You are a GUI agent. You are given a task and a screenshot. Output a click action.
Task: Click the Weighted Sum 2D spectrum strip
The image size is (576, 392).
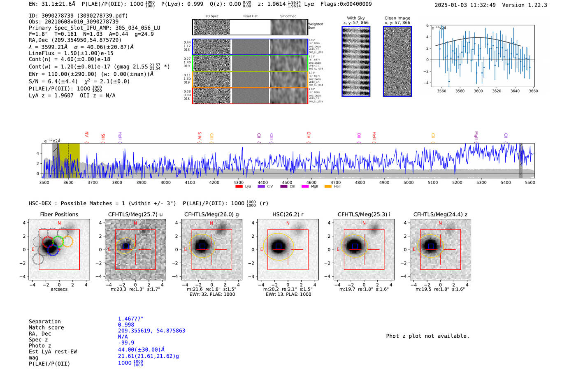pos(250,27)
